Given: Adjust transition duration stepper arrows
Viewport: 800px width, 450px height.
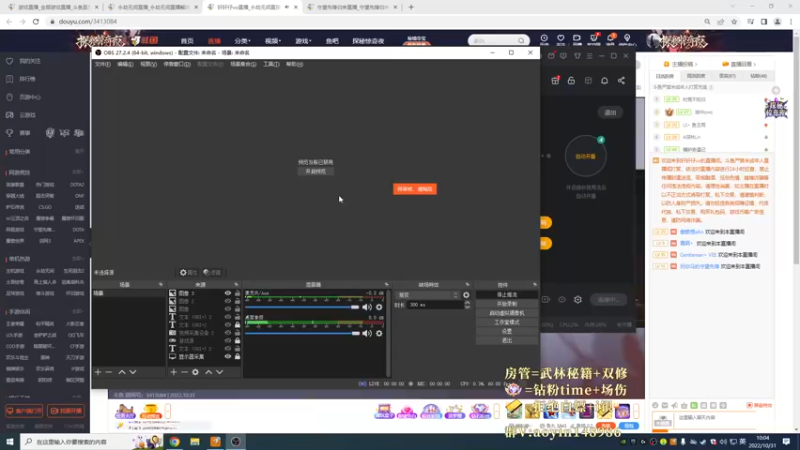Looking at the screenshot, I should [467, 305].
